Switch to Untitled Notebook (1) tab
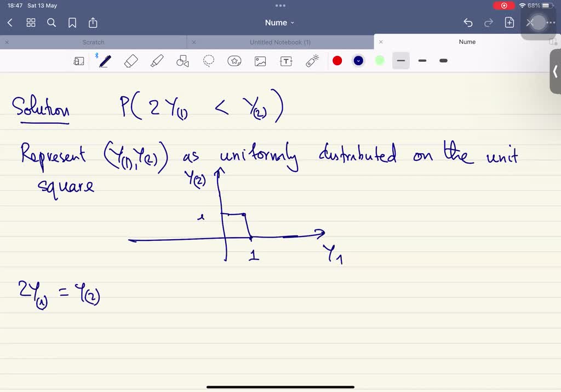The image size is (561, 392). (x=282, y=42)
